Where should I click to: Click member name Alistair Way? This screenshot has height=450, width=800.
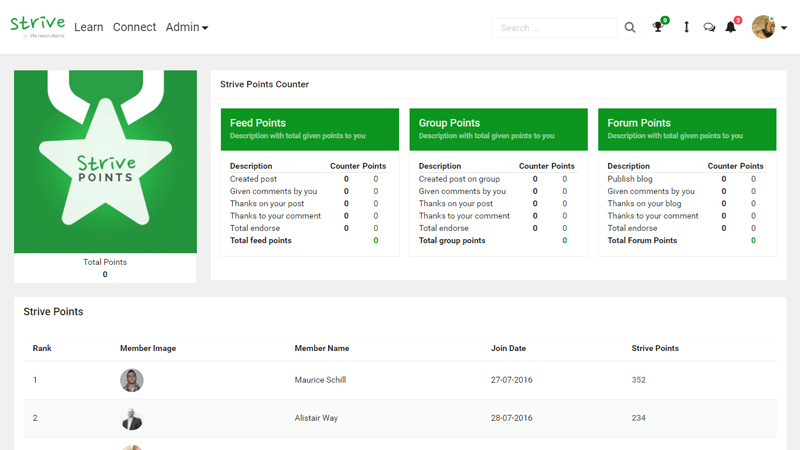pyautogui.click(x=316, y=418)
